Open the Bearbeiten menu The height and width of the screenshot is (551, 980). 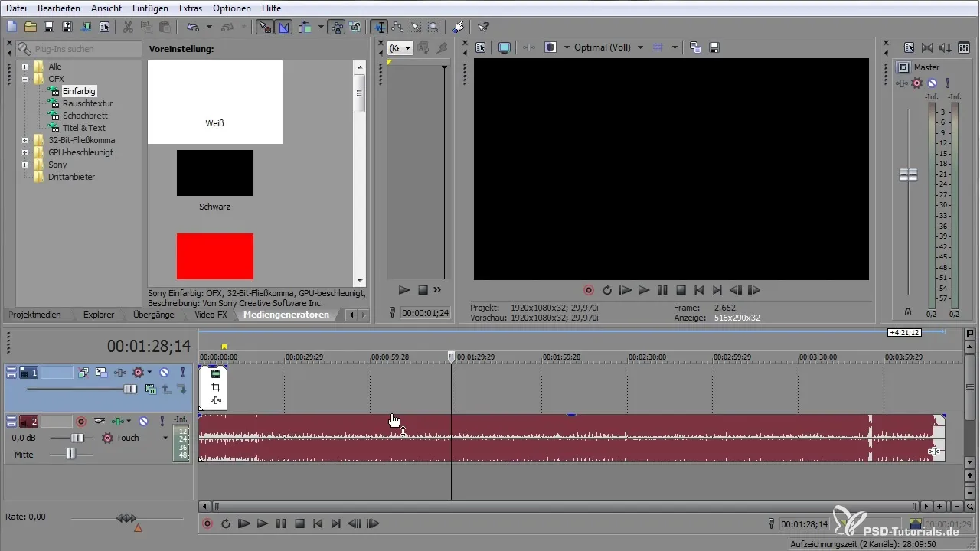[57, 7]
